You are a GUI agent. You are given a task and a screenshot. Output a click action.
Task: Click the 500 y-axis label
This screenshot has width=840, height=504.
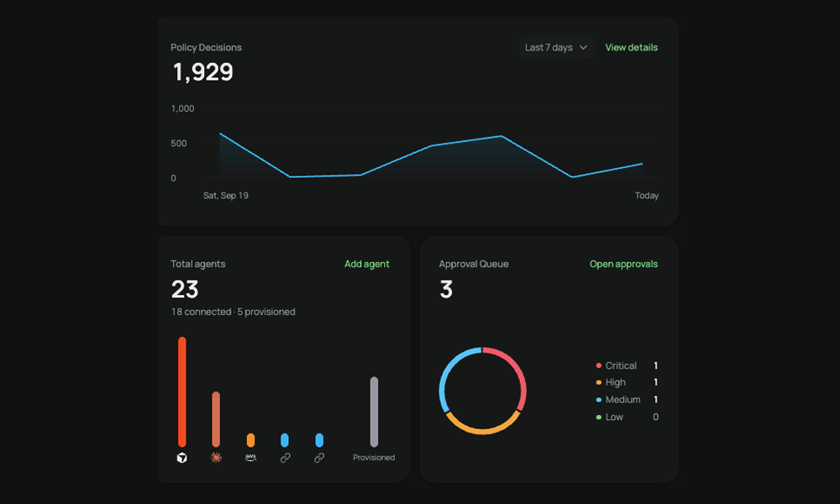pos(179,144)
